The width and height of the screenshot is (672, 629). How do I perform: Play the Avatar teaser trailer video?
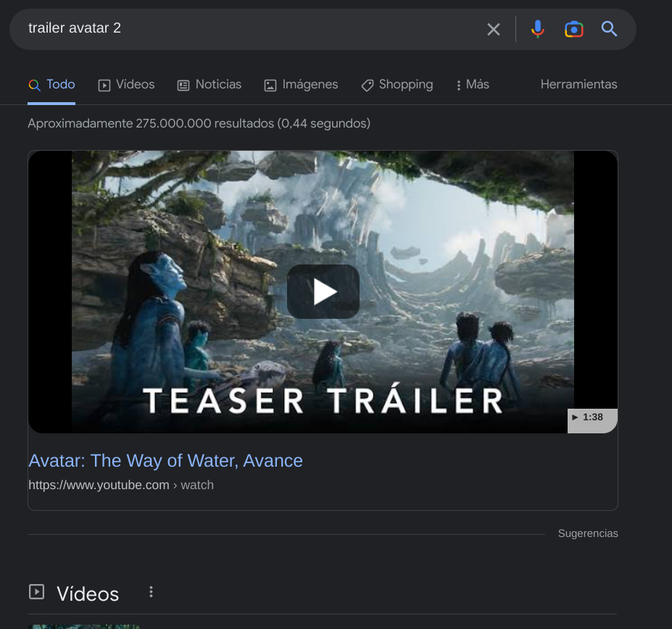point(323,291)
